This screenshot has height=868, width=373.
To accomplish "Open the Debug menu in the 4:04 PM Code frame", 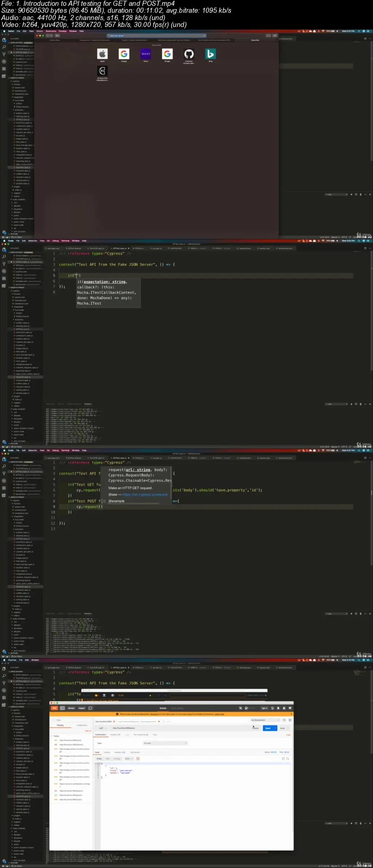I will [55, 241].
